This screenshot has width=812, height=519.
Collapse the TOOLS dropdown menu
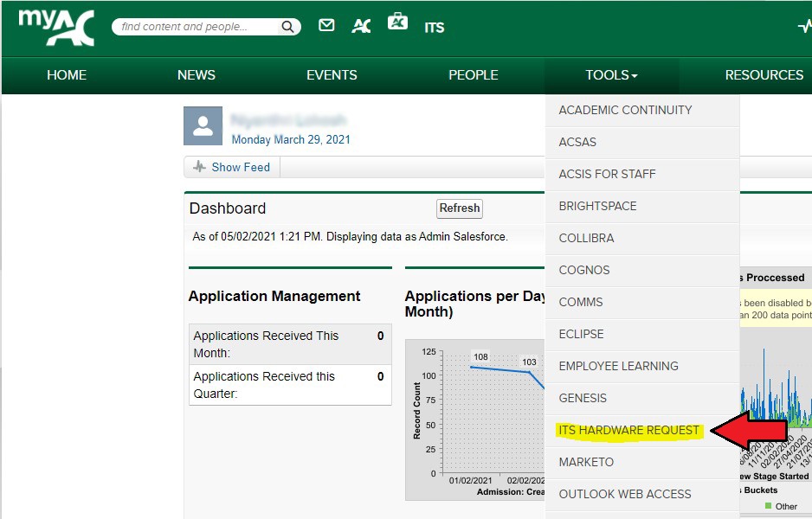click(x=611, y=75)
